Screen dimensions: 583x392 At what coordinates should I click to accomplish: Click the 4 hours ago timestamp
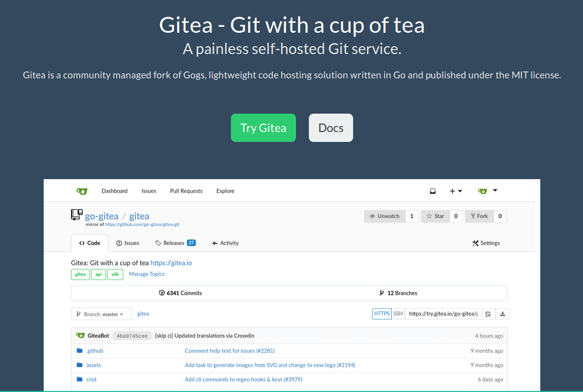click(489, 336)
